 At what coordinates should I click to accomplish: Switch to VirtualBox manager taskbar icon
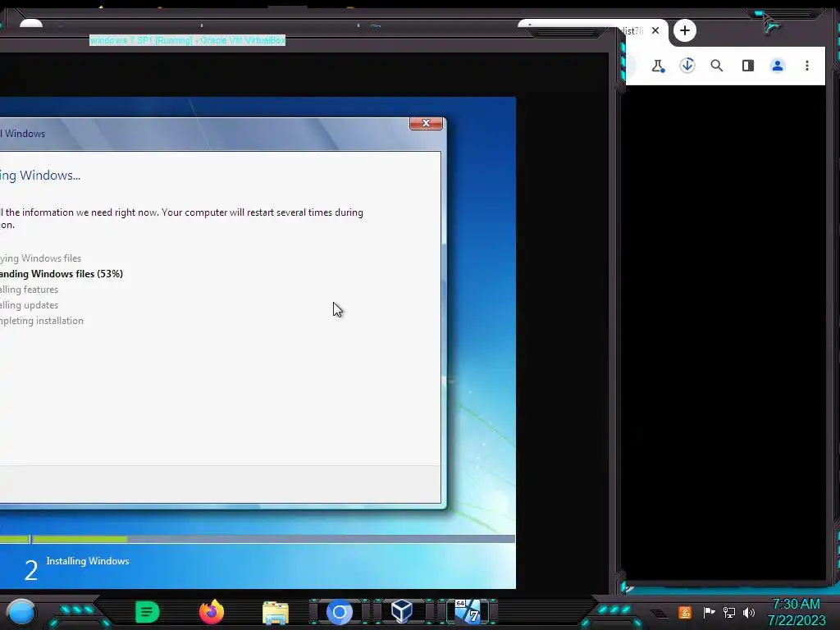coord(402,611)
